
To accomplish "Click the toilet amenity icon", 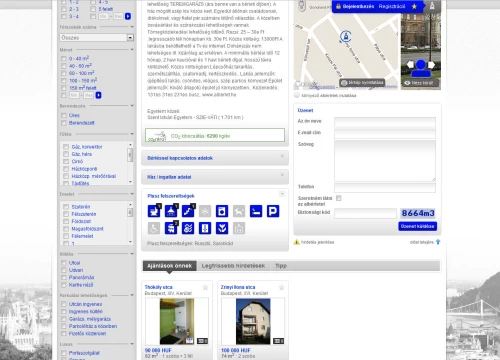I will [154, 211].
